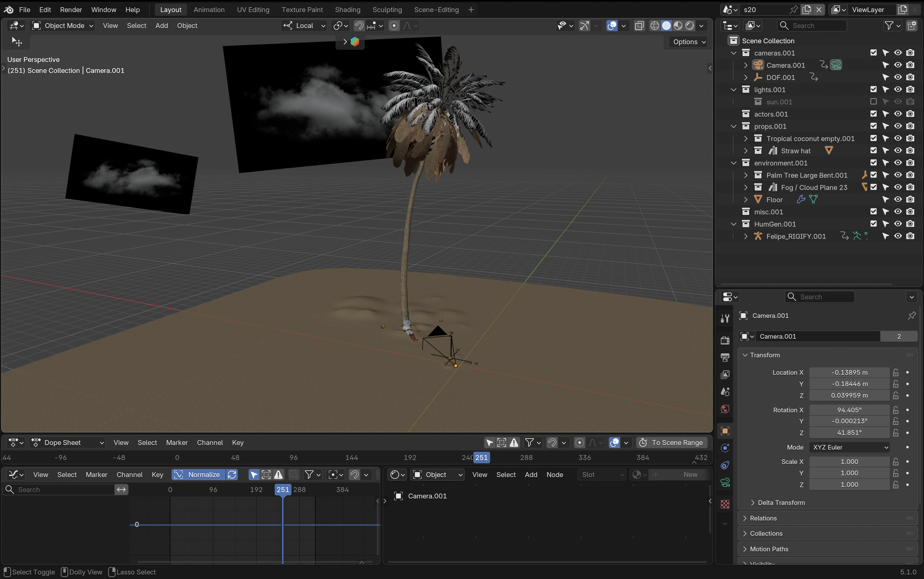Click the outliner Search field
Image resolution: width=924 pixels, height=579 pixels.
[812, 25]
